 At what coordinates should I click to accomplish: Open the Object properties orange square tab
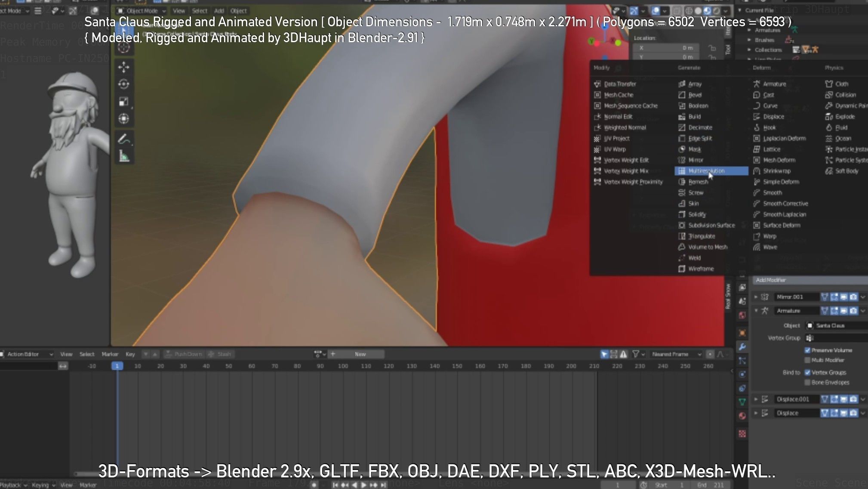[742, 333]
